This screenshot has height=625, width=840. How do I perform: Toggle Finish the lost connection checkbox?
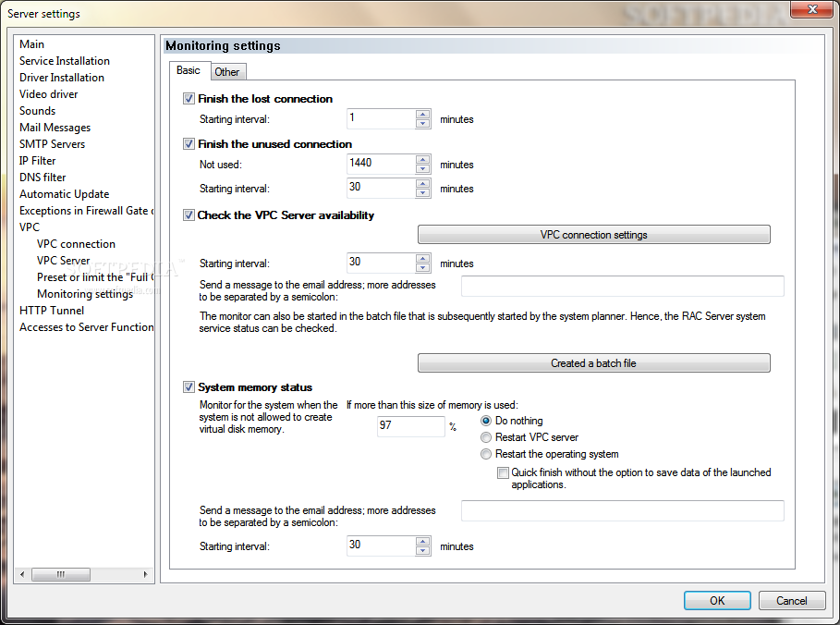click(189, 99)
